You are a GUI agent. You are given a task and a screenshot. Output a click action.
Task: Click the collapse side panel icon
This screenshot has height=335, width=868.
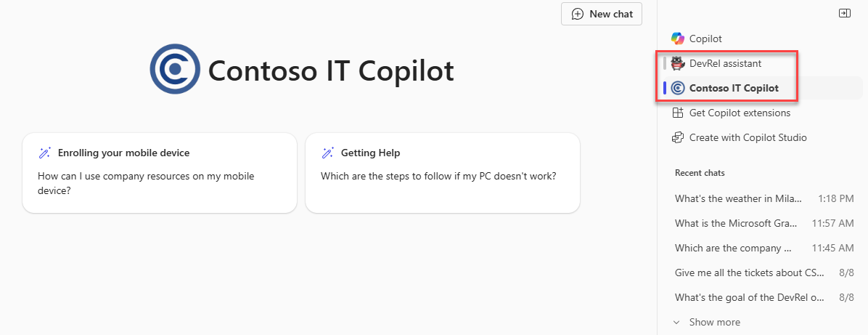point(844,13)
